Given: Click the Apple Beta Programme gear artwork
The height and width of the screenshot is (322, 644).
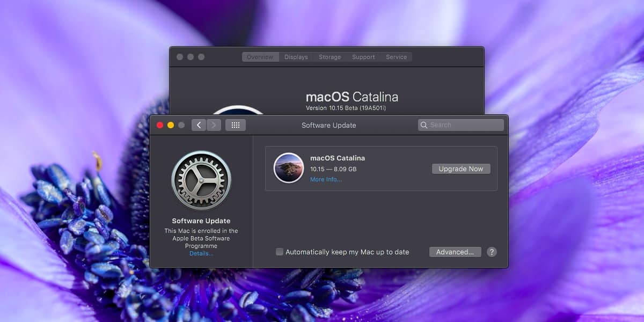Looking at the screenshot, I should 201,181.
